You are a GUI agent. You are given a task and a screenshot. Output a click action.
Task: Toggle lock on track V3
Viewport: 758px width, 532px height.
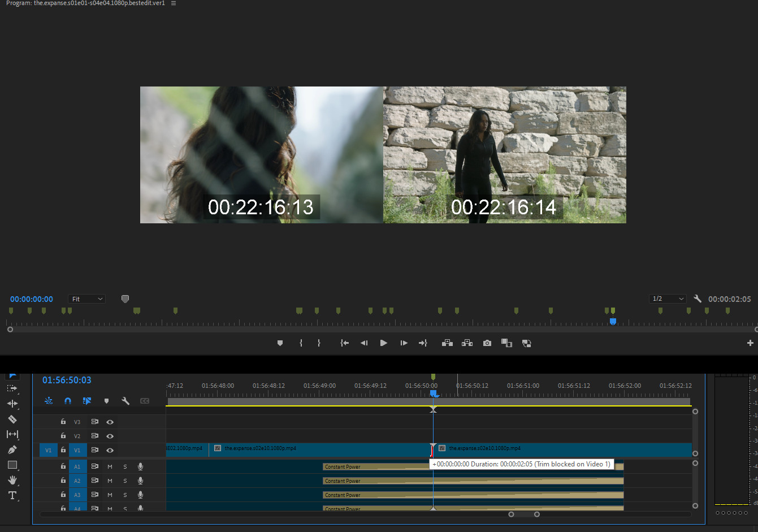tap(63, 422)
